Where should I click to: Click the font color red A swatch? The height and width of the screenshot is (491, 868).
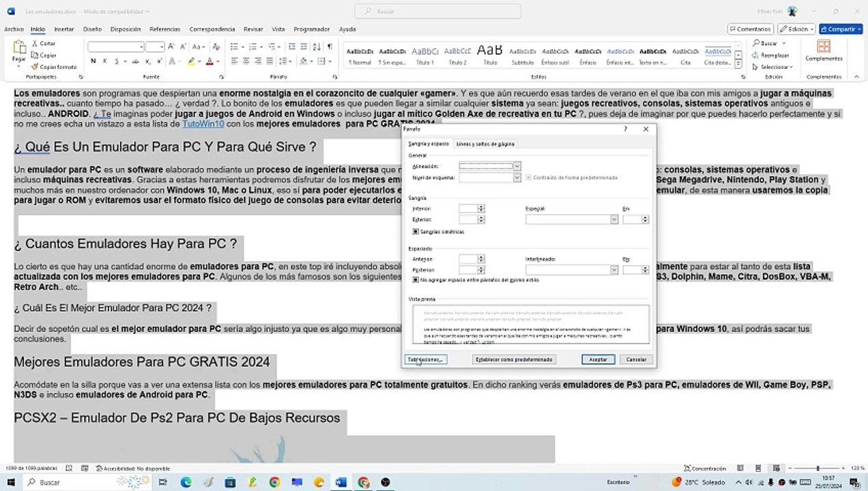211,61
